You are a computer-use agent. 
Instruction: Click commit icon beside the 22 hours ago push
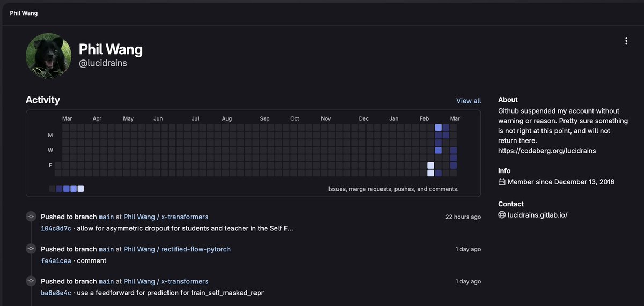[x=31, y=217]
